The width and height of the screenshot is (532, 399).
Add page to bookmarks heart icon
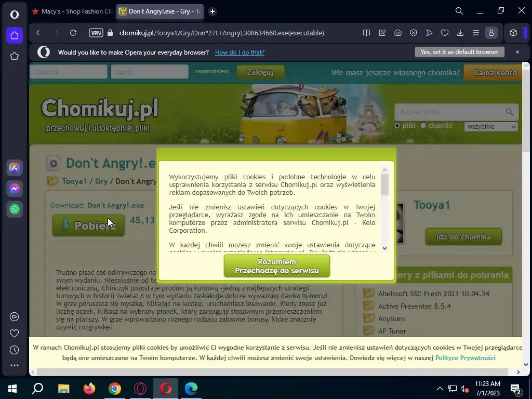445,33
